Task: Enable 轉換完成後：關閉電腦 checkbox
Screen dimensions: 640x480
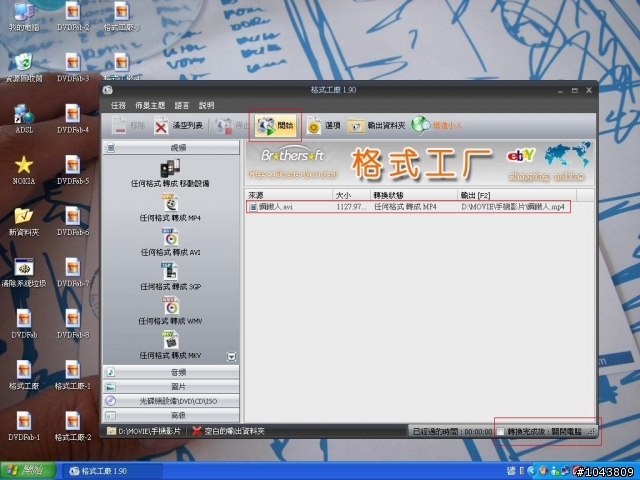Action: 502,431
